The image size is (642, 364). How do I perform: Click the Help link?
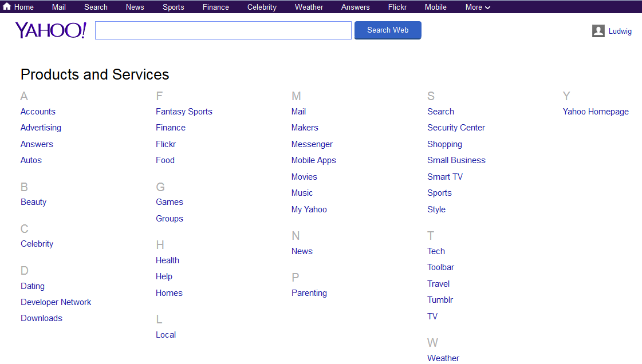(164, 276)
